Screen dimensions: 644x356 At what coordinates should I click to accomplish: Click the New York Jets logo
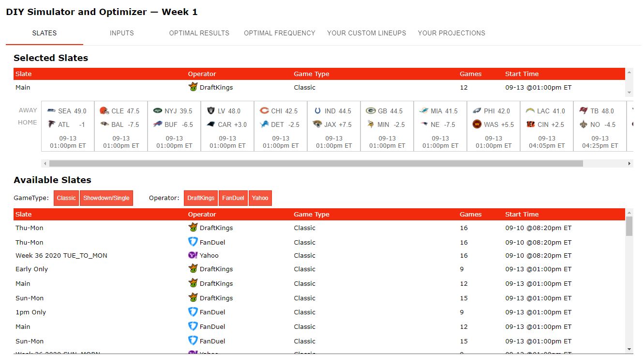(x=158, y=111)
